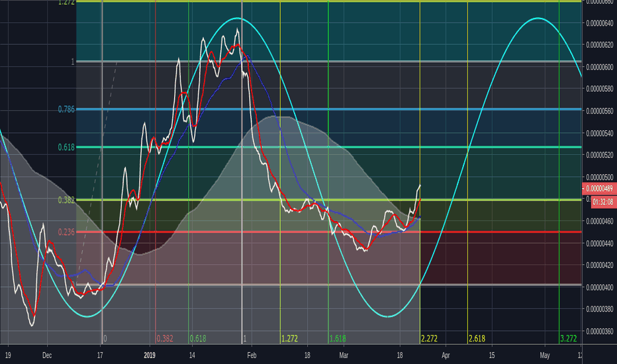The image size is (617, 364).
Task: Click price scale value 0.00000520
Action: [600, 155]
